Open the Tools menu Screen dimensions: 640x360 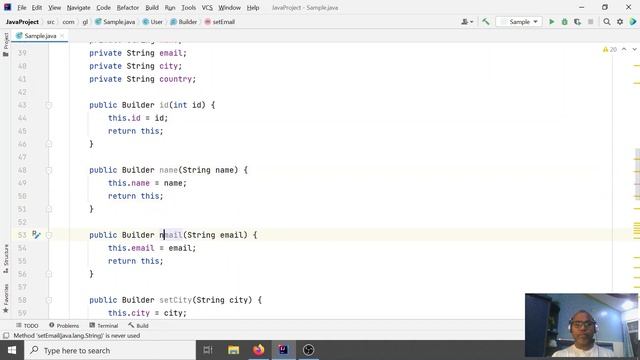pyautogui.click(x=188, y=7)
